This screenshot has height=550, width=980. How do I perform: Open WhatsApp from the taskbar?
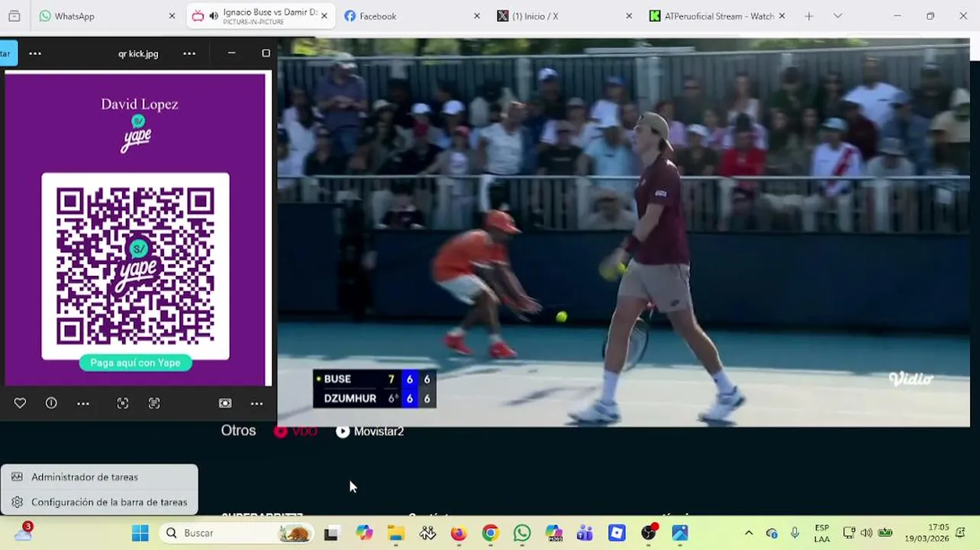coord(522,533)
